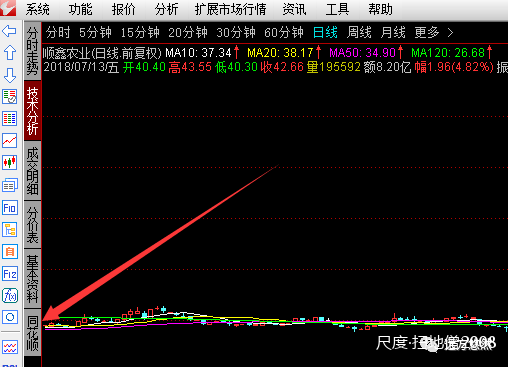Open the 系统 menu

pyautogui.click(x=37, y=9)
